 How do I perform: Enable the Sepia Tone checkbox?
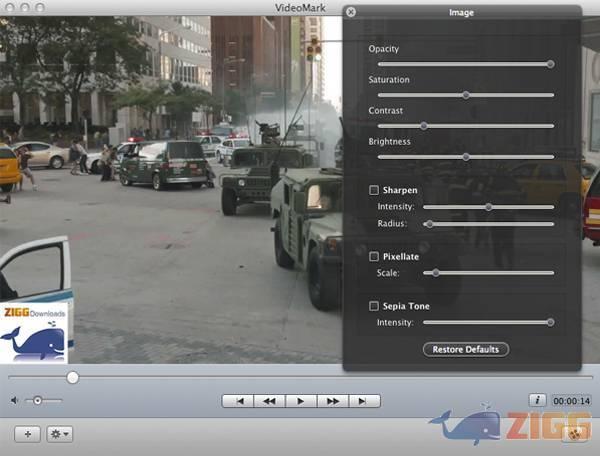point(374,306)
